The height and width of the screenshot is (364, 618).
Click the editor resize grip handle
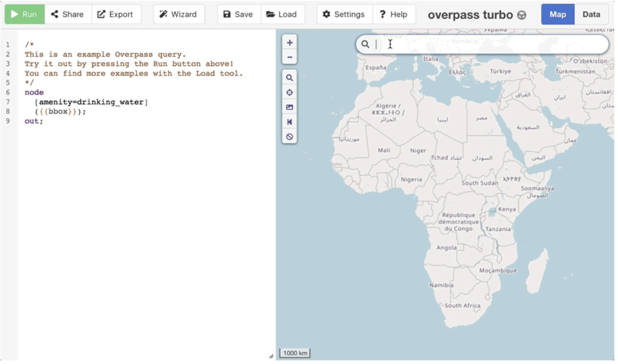click(271, 356)
